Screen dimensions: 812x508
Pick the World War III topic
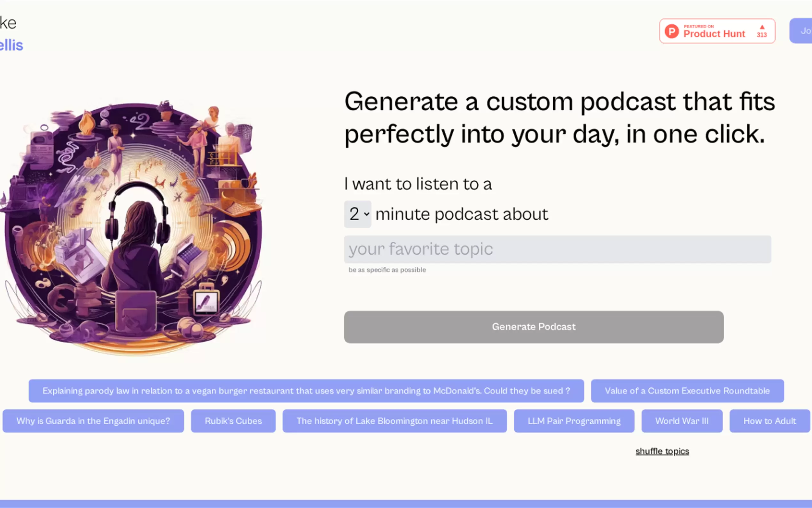[x=682, y=421]
